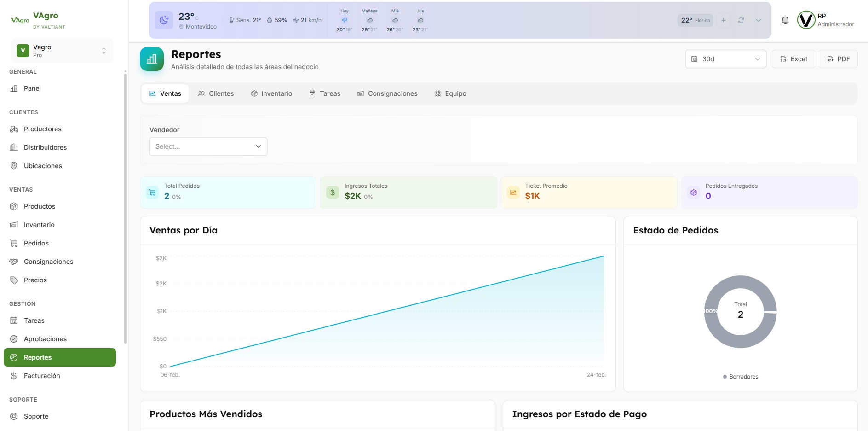Add a weather location with plus icon
The width and height of the screenshot is (868, 431).
point(724,20)
